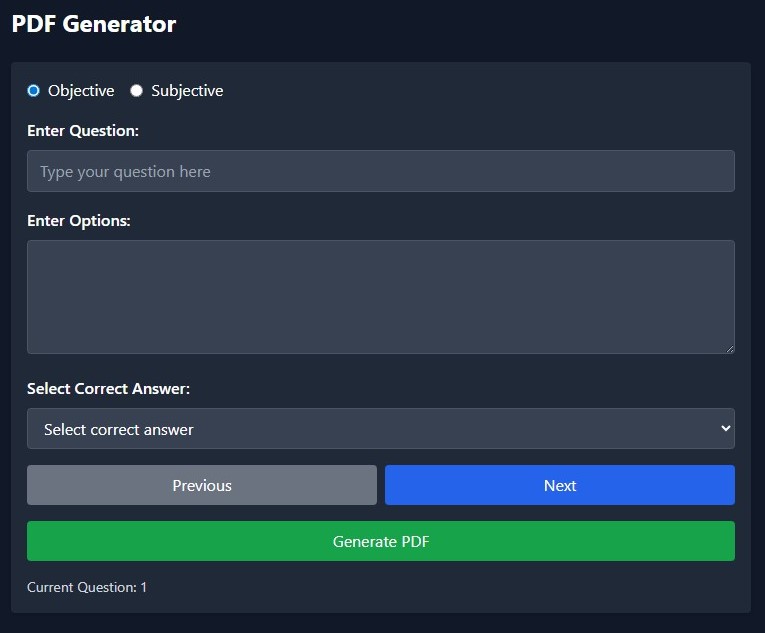Open the "Select correct answer" dropdown
The height and width of the screenshot is (633, 765).
380,429
